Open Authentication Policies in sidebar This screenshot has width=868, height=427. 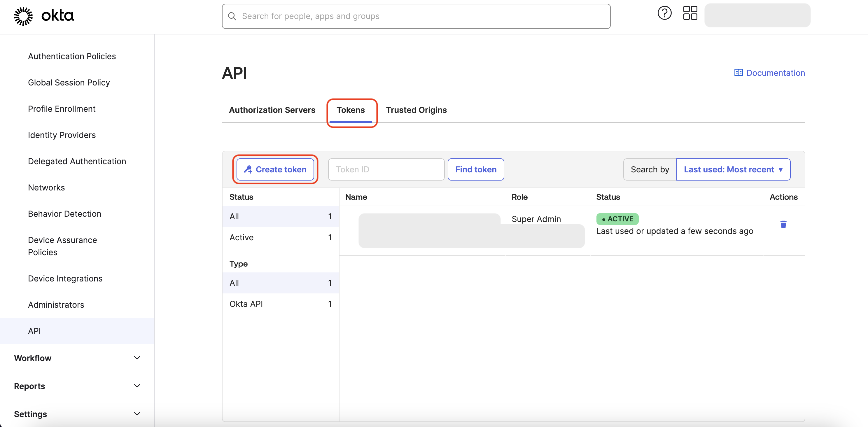72,56
